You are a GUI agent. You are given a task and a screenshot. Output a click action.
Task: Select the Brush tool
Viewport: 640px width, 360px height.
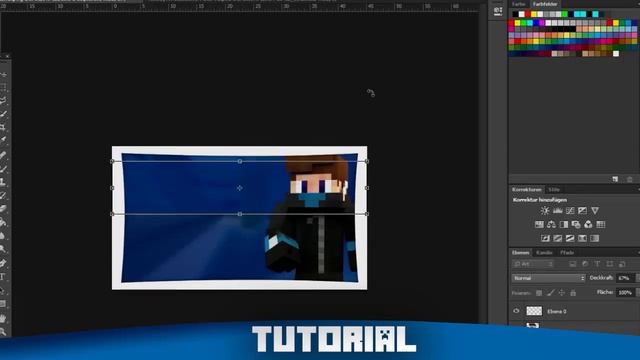(x=4, y=168)
